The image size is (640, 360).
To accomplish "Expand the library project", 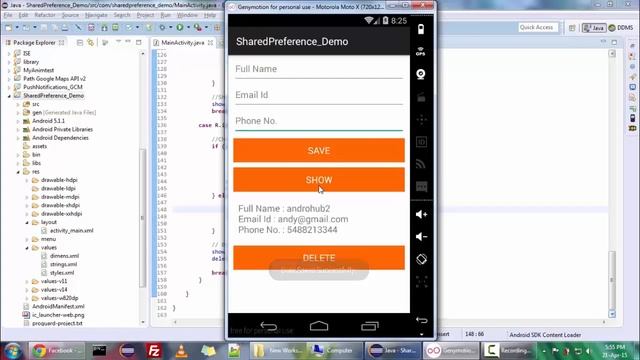I will [x=9, y=62].
